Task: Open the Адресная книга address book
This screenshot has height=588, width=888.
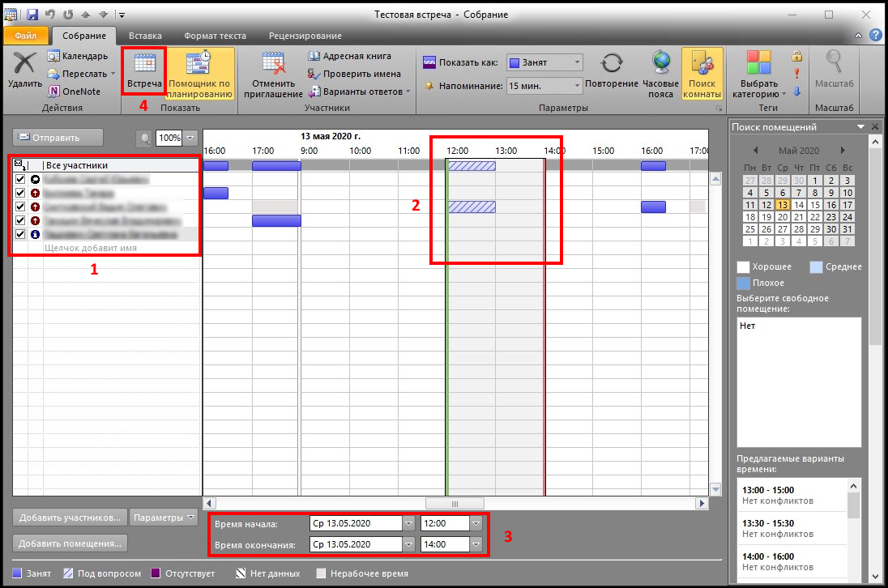Action: pyautogui.click(x=350, y=57)
